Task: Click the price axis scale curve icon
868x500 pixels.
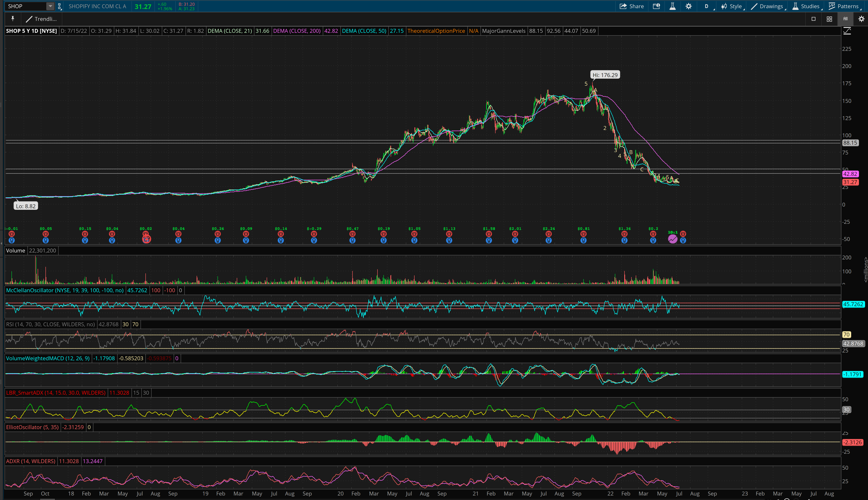Action: click(847, 31)
